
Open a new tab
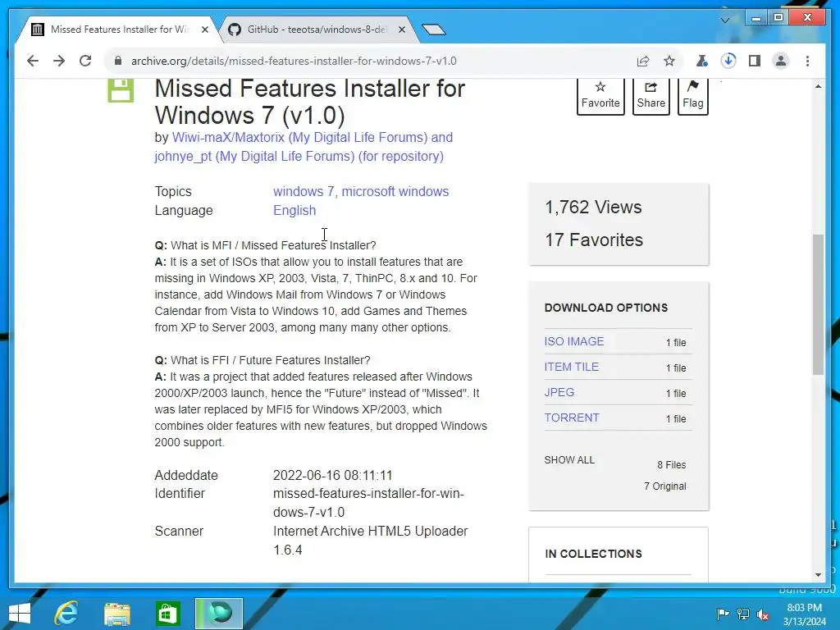[433, 30]
